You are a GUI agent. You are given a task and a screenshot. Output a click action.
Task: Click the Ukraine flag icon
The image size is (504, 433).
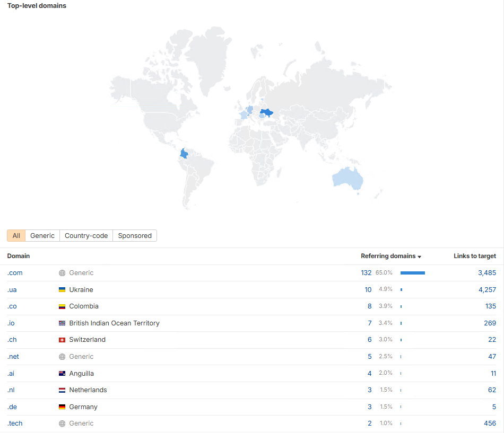pyautogui.click(x=62, y=290)
